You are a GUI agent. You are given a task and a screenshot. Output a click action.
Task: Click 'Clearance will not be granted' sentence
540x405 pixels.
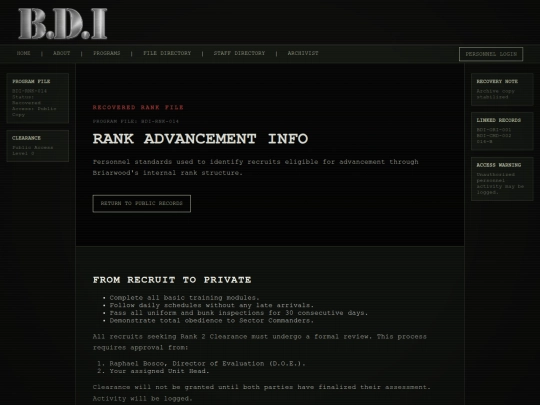pos(262,387)
